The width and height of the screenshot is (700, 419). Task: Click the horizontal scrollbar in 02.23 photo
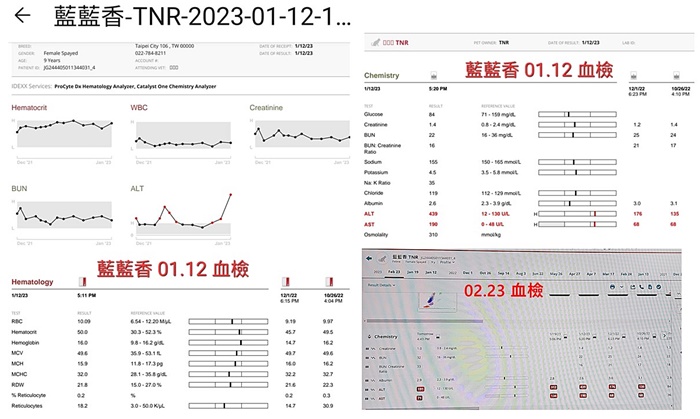point(425,321)
